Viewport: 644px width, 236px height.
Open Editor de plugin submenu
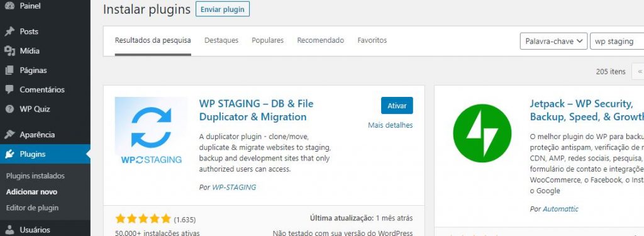click(x=33, y=208)
